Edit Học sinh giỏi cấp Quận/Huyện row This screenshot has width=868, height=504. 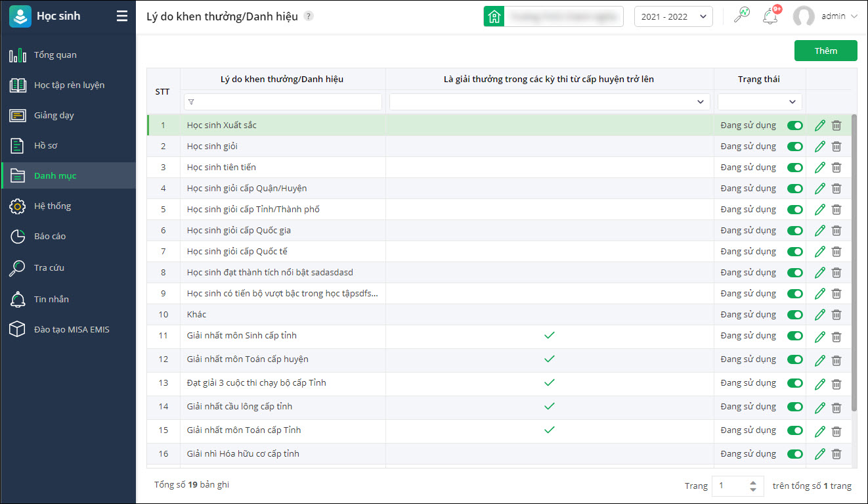[x=819, y=189]
